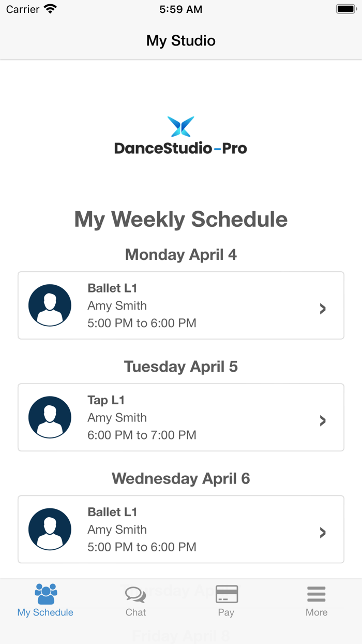This screenshot has height=644, width=362.
Task: Switch to the Chat tab
Action: [x=135, y=601]
